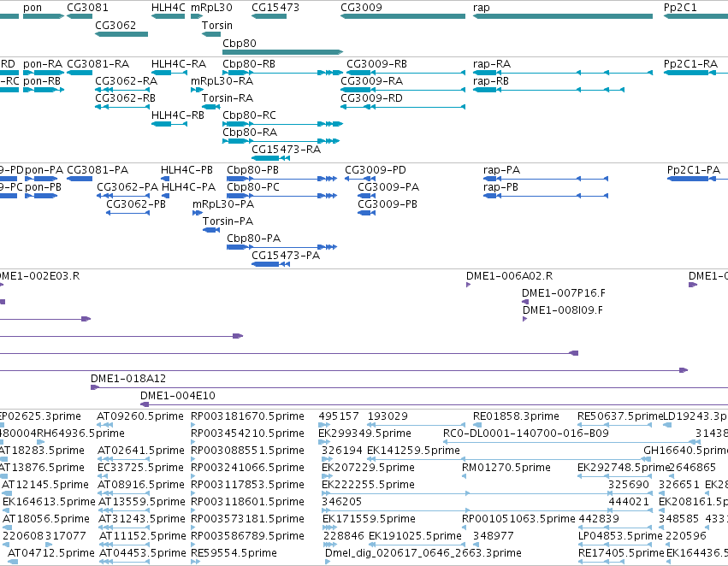
Task: Click the pon-RB transcript label
Action: point(42,80)
